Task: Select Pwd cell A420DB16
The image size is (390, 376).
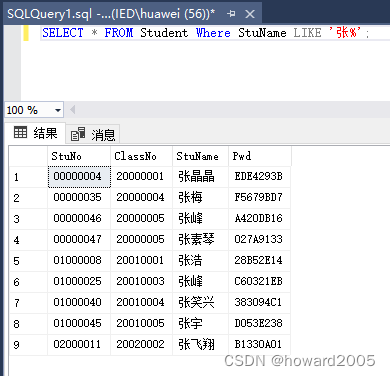Action: click(259, 219)
